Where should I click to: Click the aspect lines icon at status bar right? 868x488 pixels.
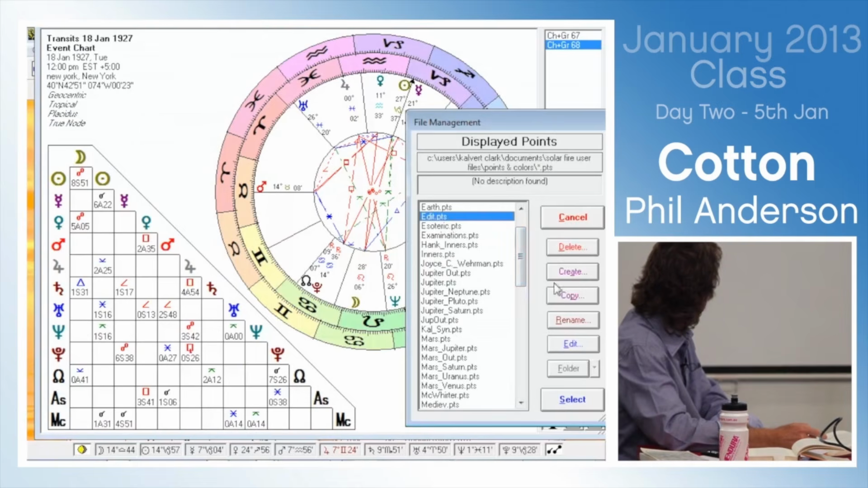pyautogui.click(x=554, y=450)
